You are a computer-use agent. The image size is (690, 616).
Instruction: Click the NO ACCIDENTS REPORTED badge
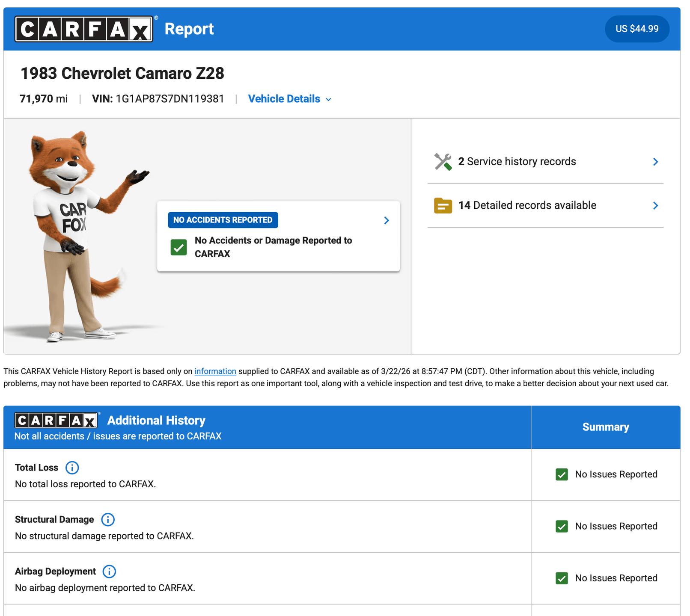click(223, 220)
